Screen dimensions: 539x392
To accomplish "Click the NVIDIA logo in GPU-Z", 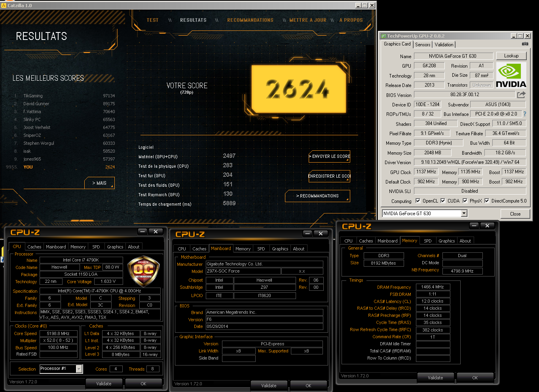I will coord(511,75).
